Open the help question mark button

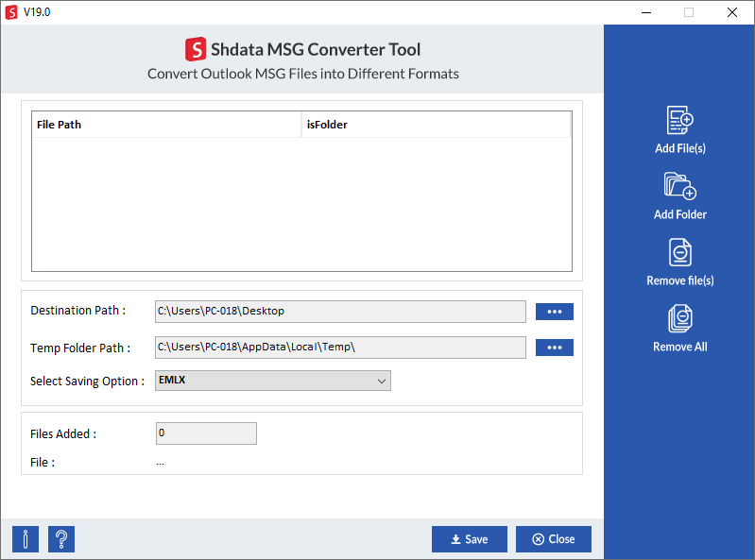click(x=61, y=539)
